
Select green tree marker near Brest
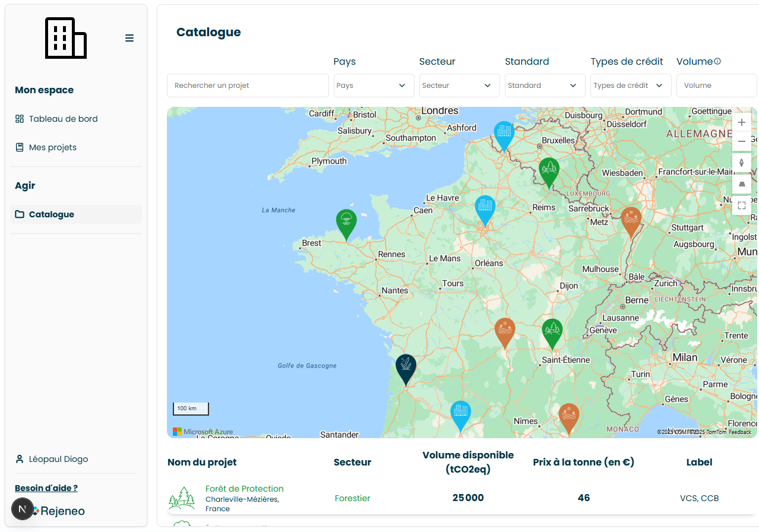click(x=346, y=223)
